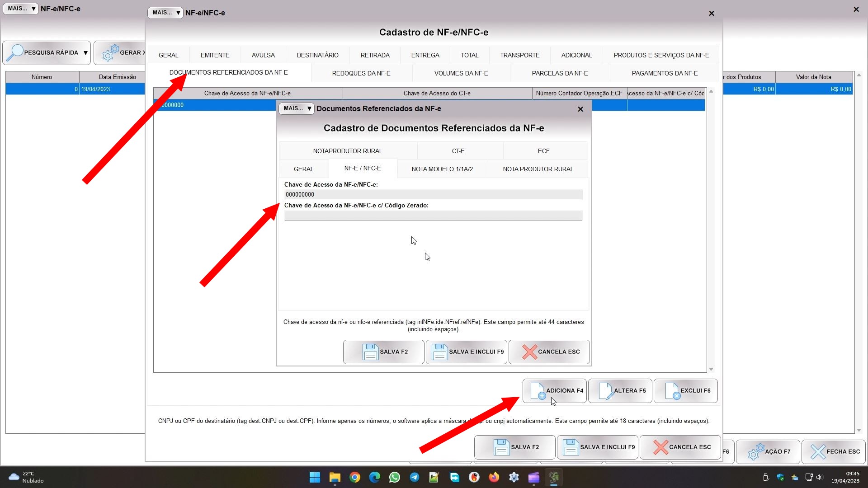Click the Fecha ESC cross icon
868x488 pixels.
point(817,451)
